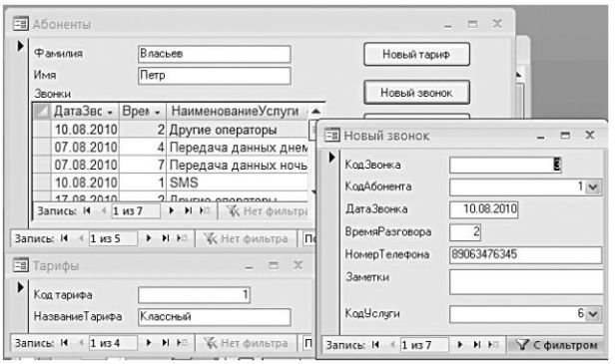
Task: Click the record number box in Новый звонок navigator
Action: tap(424, 345)
